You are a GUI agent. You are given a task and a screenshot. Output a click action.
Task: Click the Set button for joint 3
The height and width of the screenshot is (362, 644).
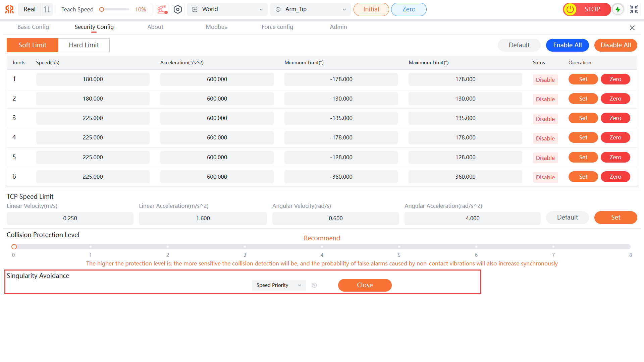(x=583, y=118)
